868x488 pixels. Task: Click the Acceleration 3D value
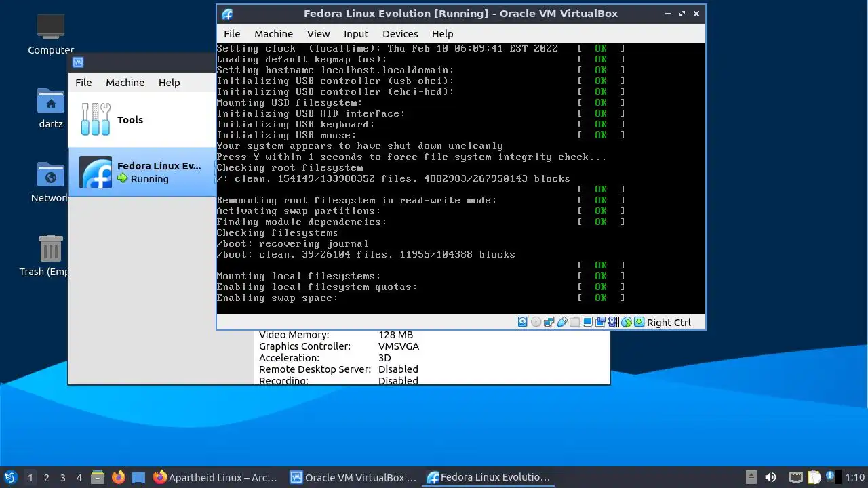pyautogui.click(x=384, y=358)
